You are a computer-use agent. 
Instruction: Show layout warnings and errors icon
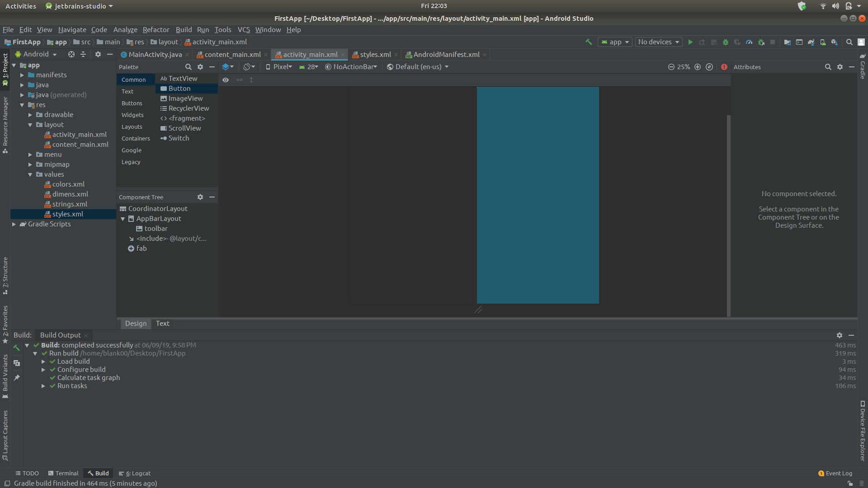tap(724, 67)
